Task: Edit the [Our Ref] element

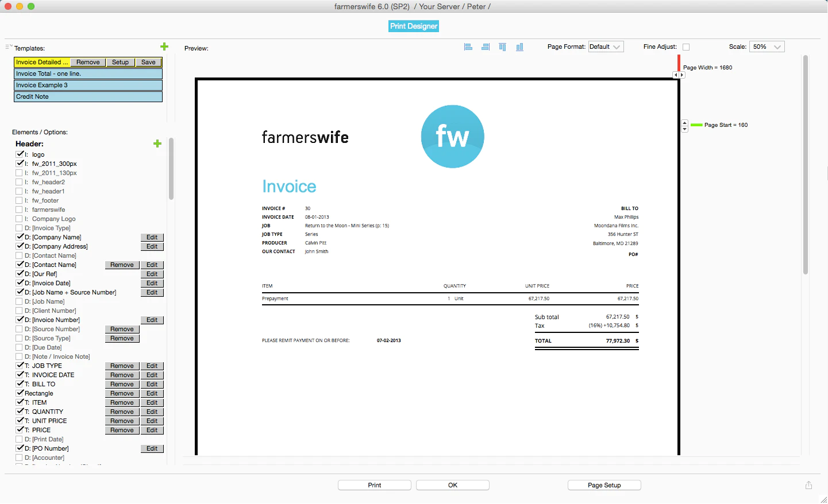Action: (x=152, y=274)
